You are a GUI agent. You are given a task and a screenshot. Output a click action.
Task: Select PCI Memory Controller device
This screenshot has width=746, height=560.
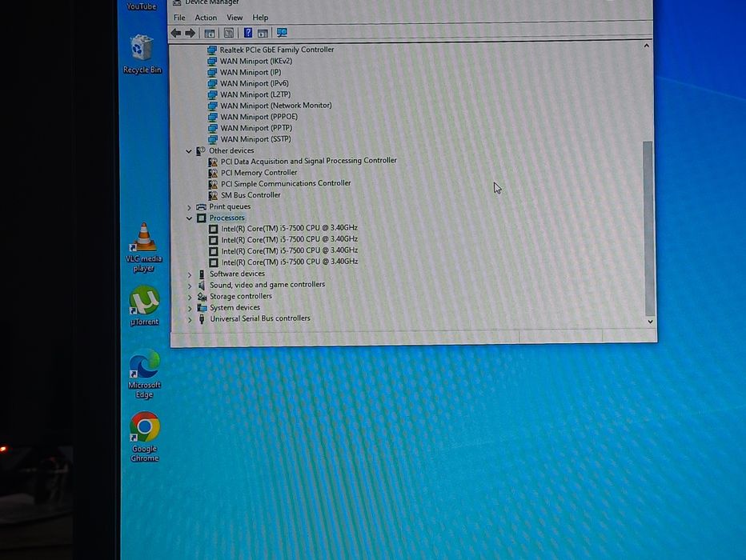pyautogui.click(x=259, y=173)
